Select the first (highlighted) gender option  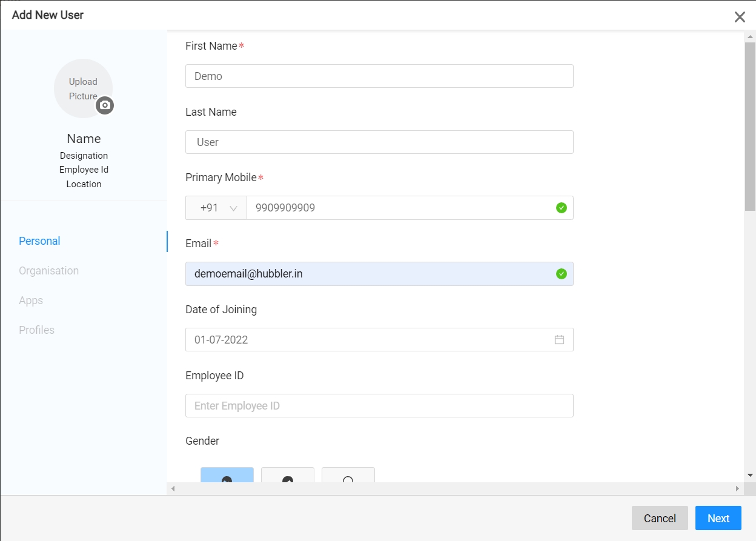[227, 476]
